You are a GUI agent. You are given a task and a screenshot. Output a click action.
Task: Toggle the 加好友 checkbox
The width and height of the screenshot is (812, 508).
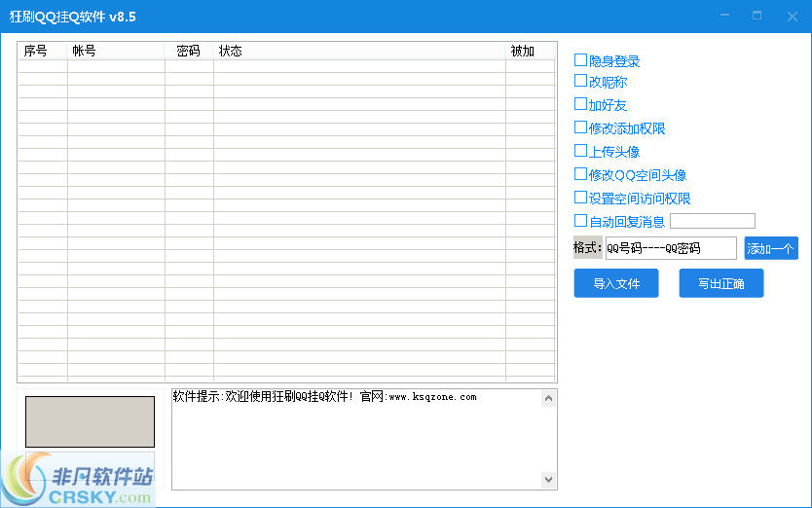tap(580, 104)
